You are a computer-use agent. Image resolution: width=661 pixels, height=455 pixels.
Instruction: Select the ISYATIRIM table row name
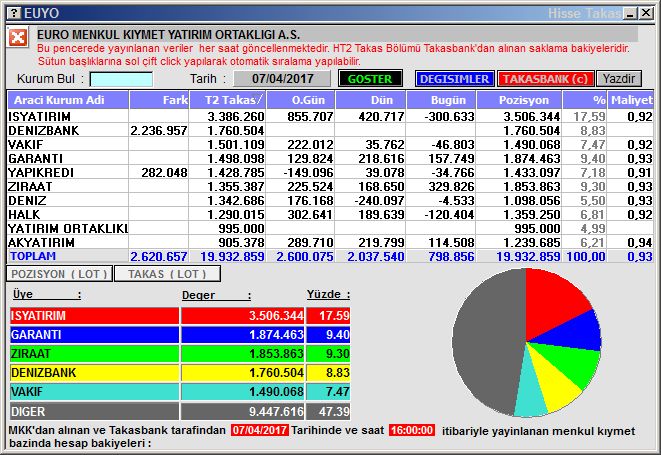point(40,116)
